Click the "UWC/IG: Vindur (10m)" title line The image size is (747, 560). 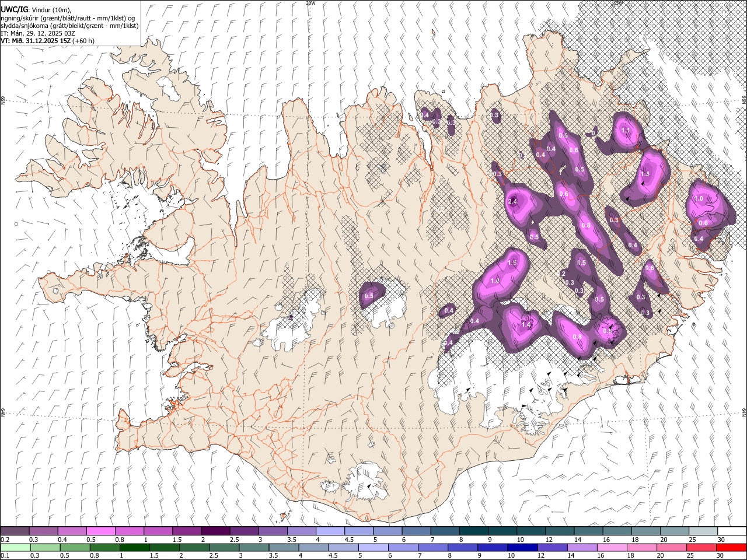[36, 10]
